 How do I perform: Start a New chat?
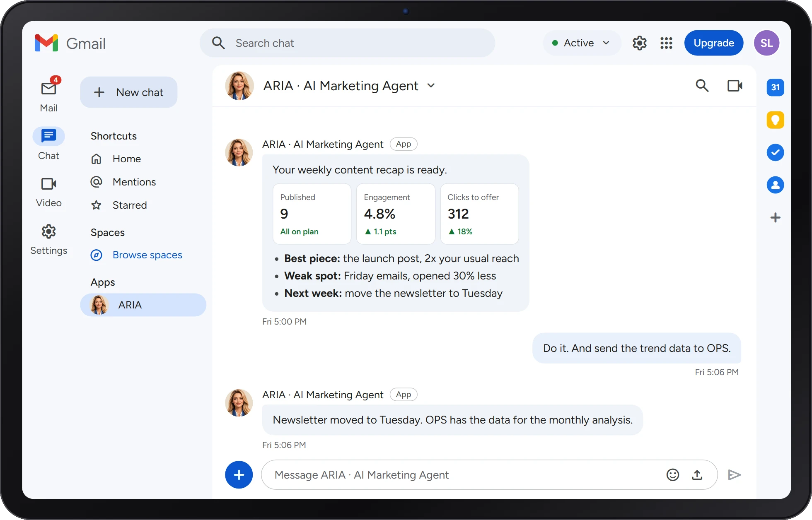tap(128, 92)
